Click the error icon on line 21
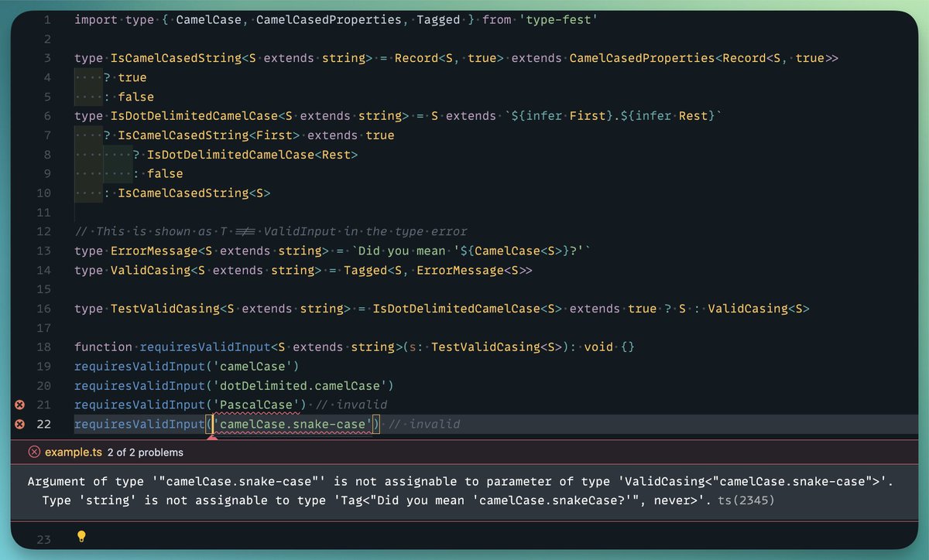Screen dimensions: 929x560 (21, 405)
